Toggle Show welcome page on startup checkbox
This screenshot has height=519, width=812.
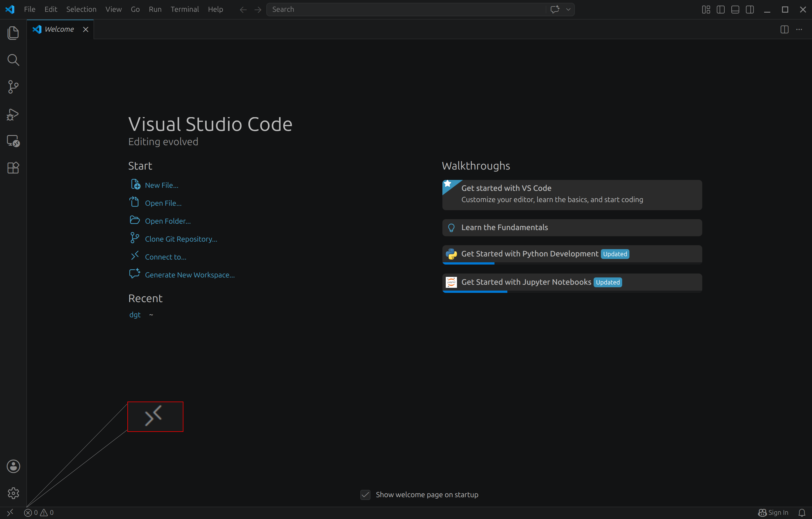click(x=365, y=495)
